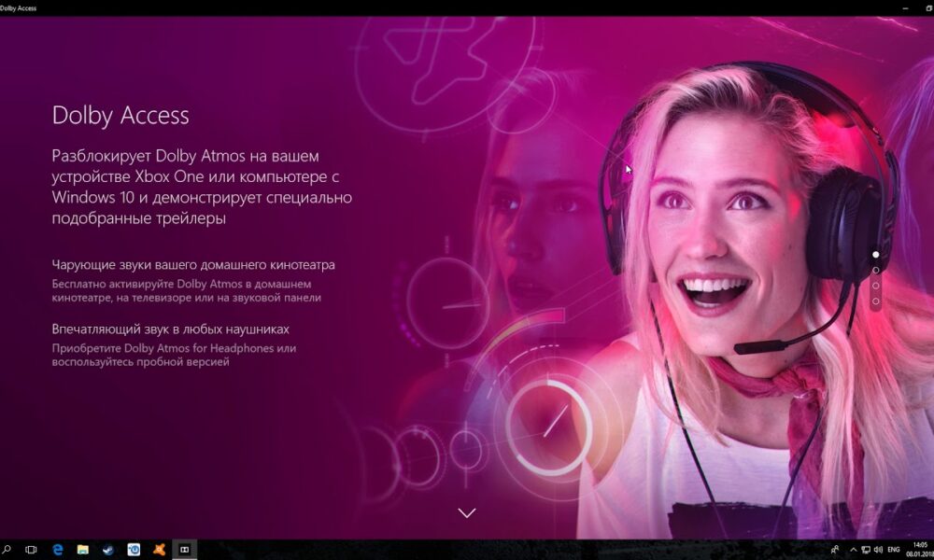This screenshot has width=934, height=560.
Task: Click the volume icon in the system tray
Action: pos(879,550)
